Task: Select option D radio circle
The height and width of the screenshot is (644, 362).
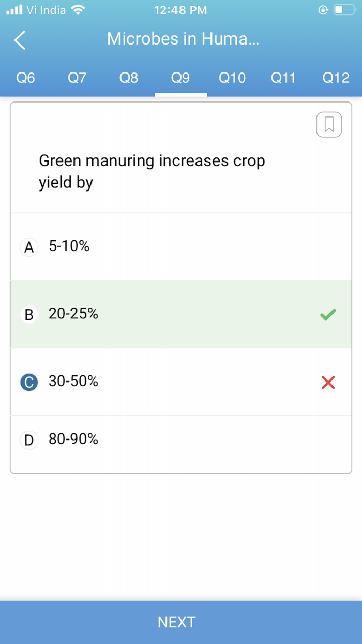Action: 29,440
